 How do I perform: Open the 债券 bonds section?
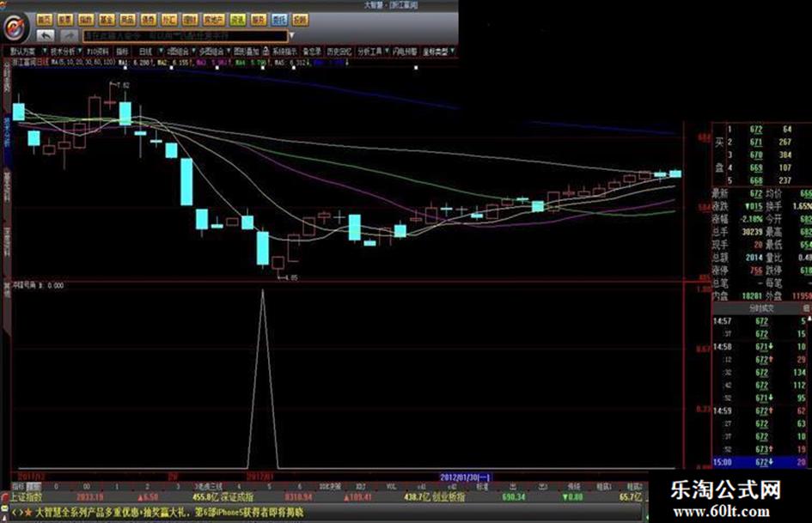(148, 21)
